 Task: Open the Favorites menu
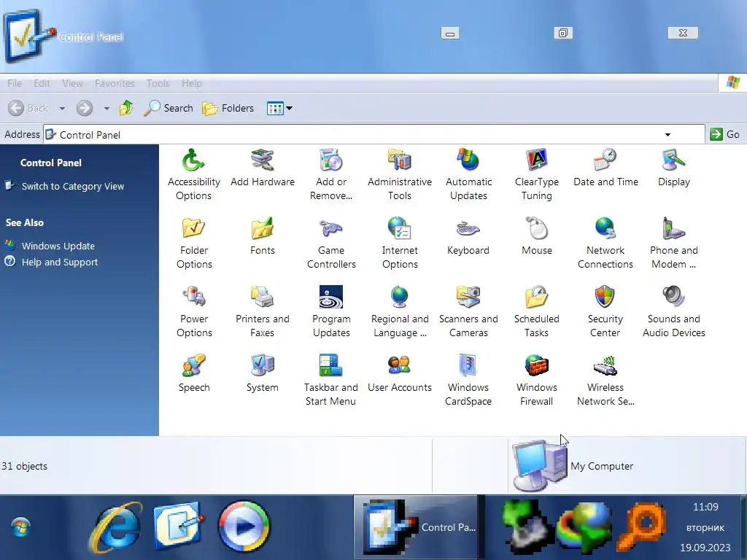coord(115,83)
